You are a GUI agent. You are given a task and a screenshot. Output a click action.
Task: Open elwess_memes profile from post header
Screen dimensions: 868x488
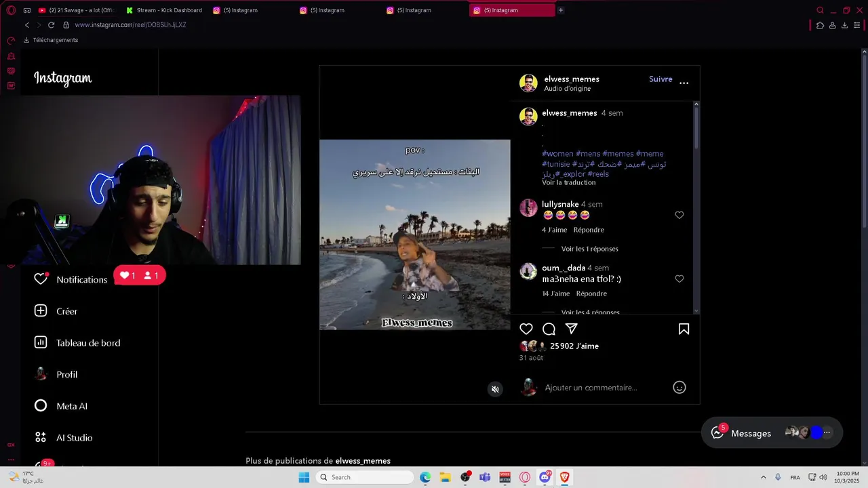tap(571, 79)
